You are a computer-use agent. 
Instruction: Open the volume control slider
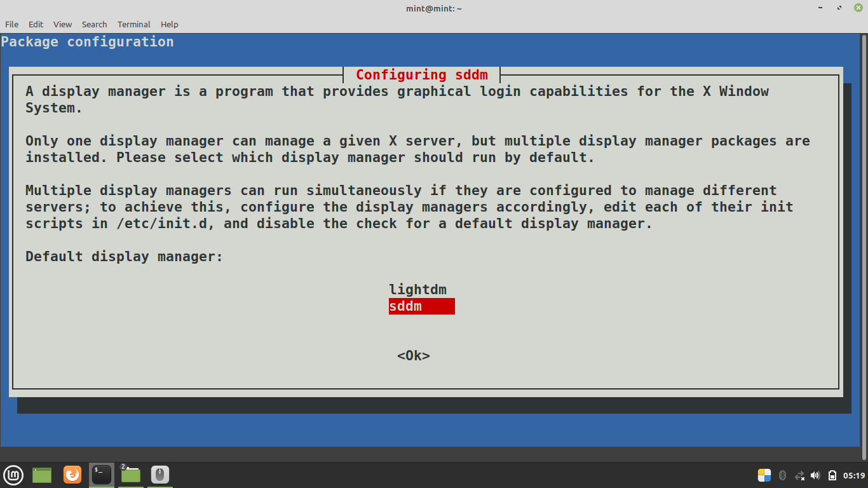pos(815,475)
